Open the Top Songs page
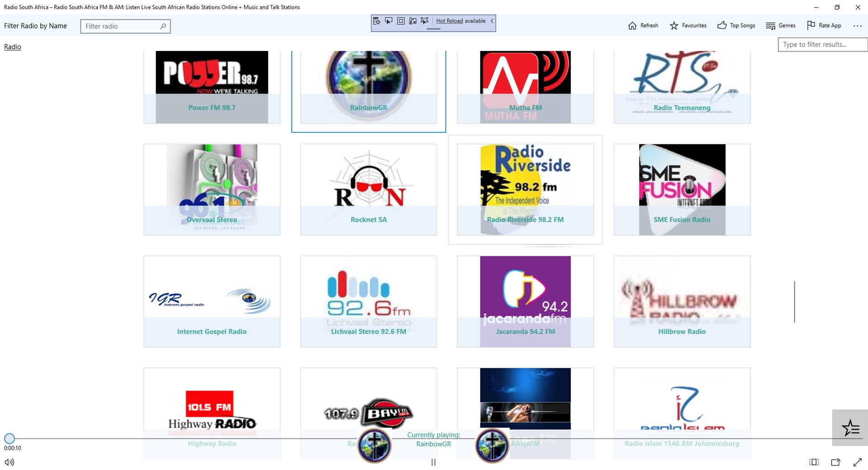Viewport: 868px width, 470px height. point(736,25)
